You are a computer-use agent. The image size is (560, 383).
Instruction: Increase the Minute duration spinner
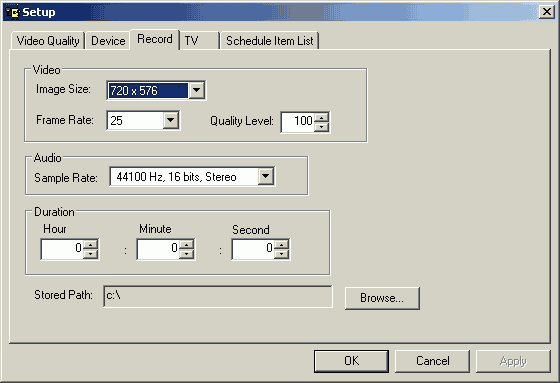186,245
